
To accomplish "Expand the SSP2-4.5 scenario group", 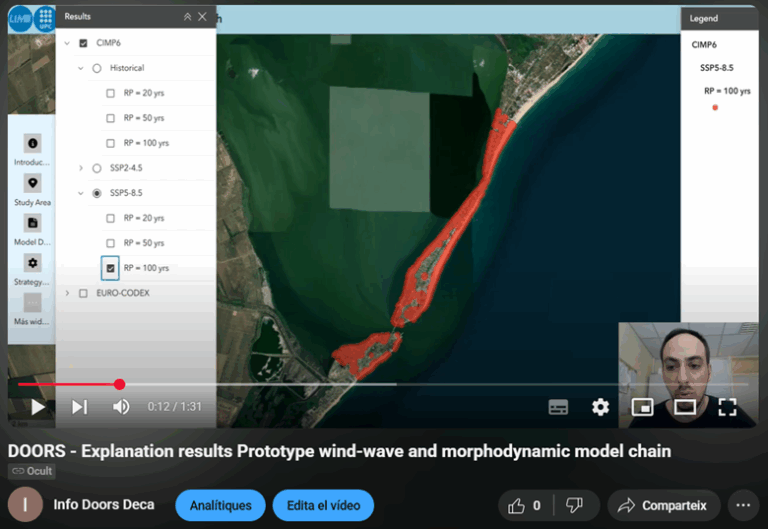I will click(81, 168).
